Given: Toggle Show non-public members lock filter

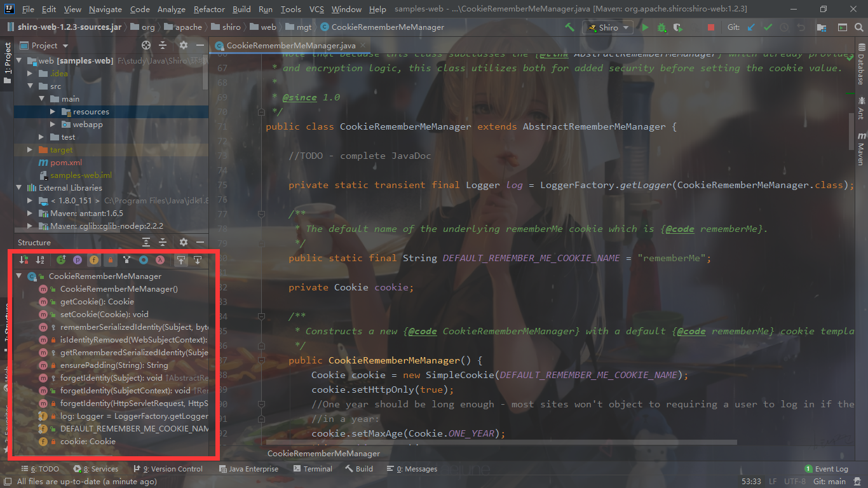Looking at the screenshot, I should [111, 260].
